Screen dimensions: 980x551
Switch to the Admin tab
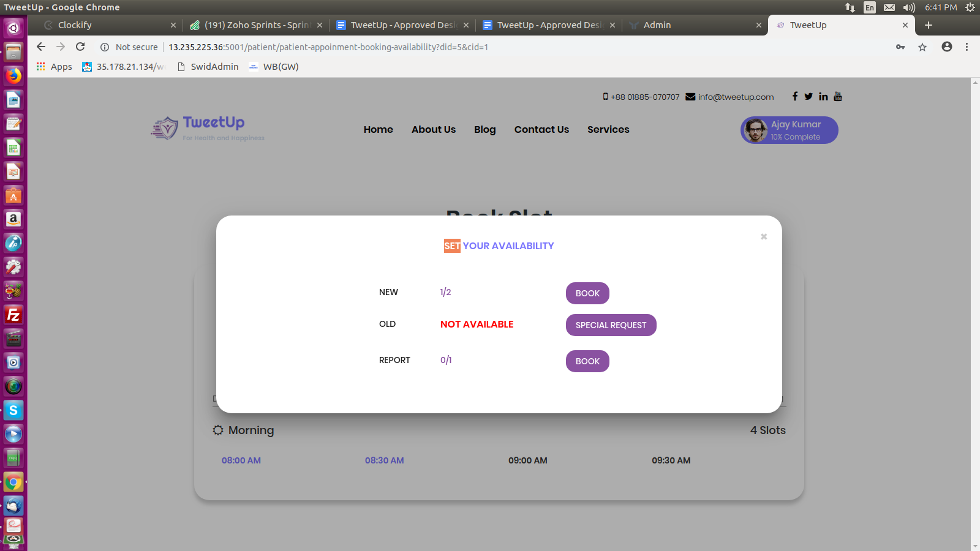coord(695,25)
